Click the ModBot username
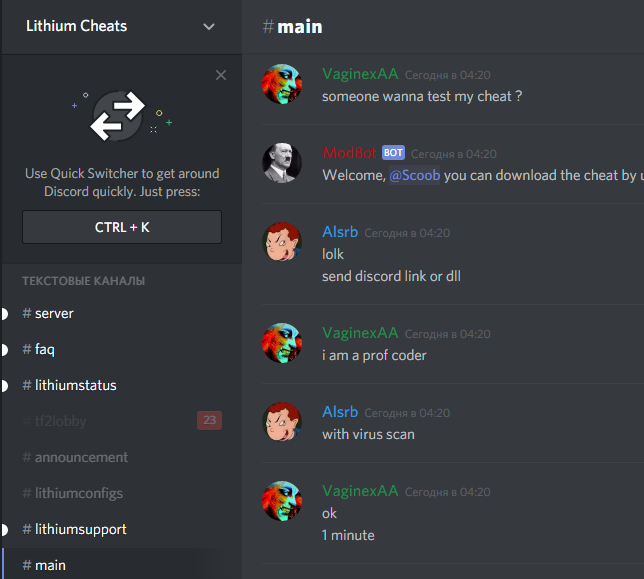 click(349, 153)
